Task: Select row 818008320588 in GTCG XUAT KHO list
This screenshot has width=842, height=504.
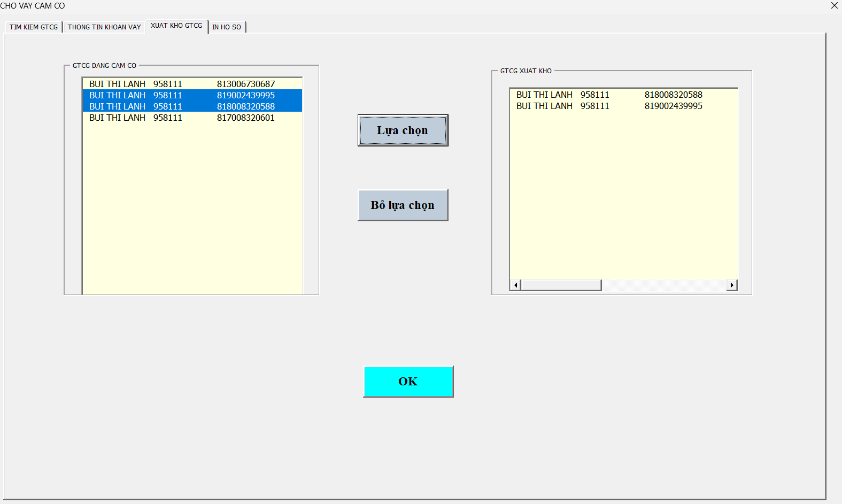Action: [624, 95]
